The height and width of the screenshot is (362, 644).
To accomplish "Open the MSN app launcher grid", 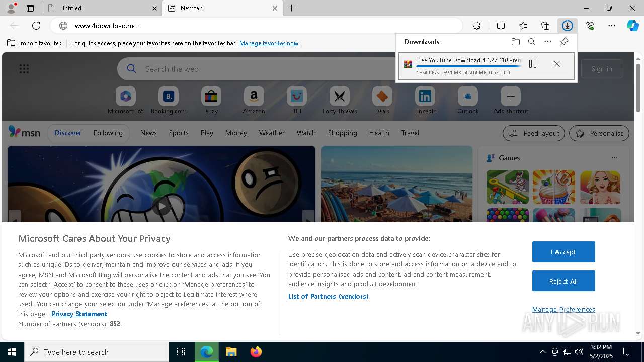I will tap(24, 69).
